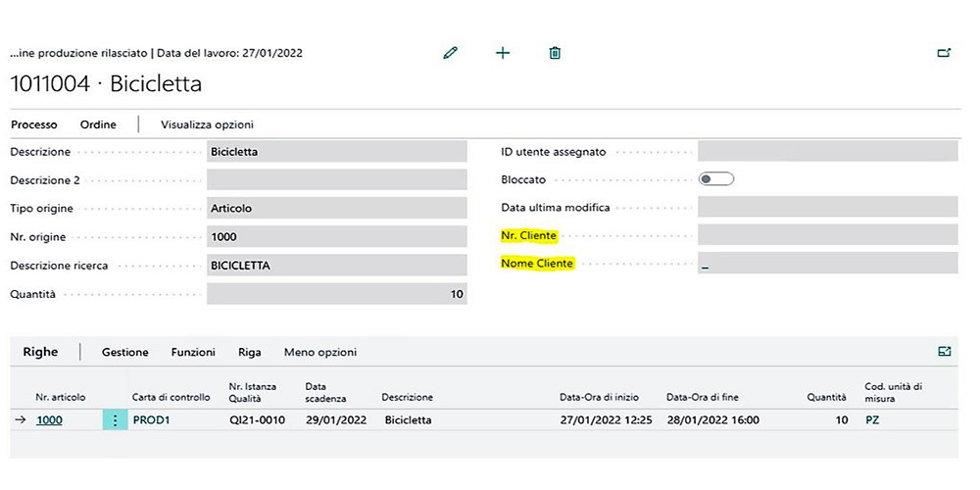Click the Quantità field showing 10
The image size is (980, 490).
point(336,294)
